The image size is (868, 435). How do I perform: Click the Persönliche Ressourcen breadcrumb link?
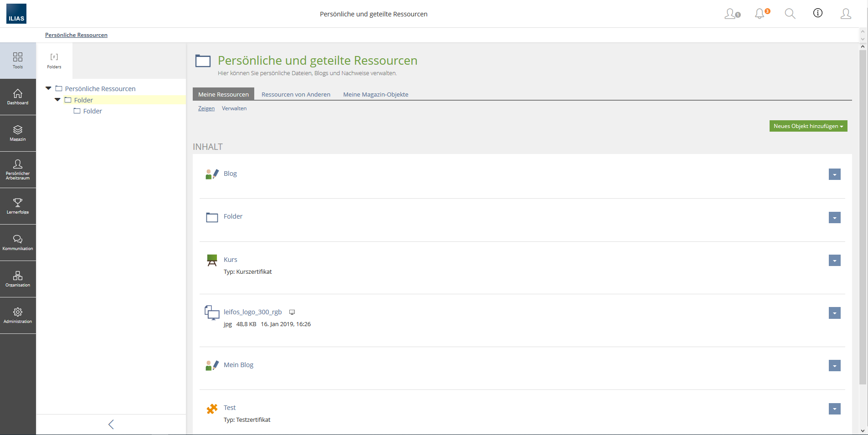pyautogui.click(x=76, y=35)
